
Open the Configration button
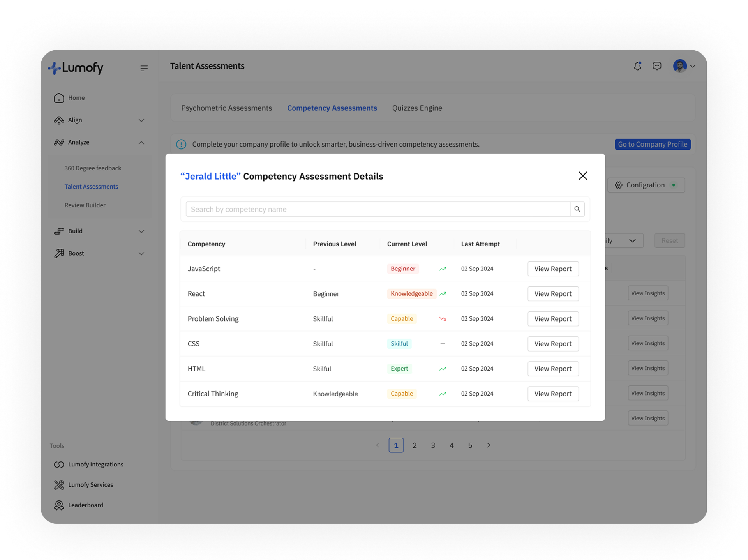pos(646,185)
